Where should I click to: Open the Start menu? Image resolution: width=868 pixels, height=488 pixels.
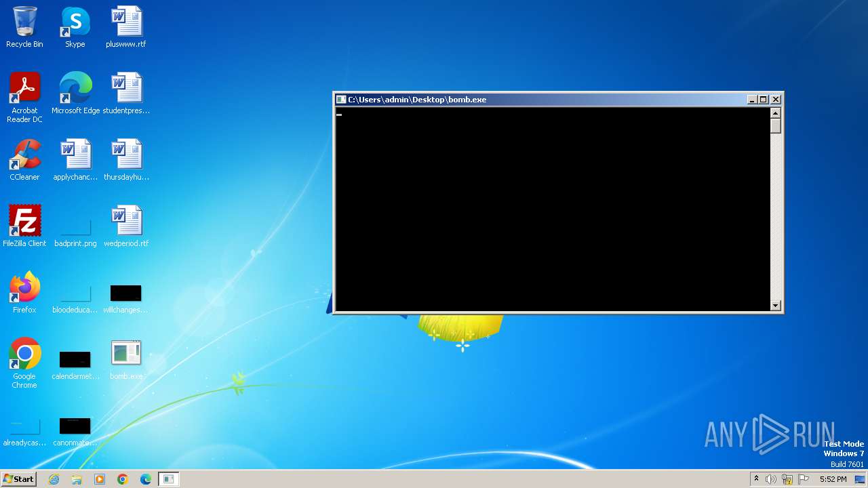pyautogui.click(x=18, y=479)
